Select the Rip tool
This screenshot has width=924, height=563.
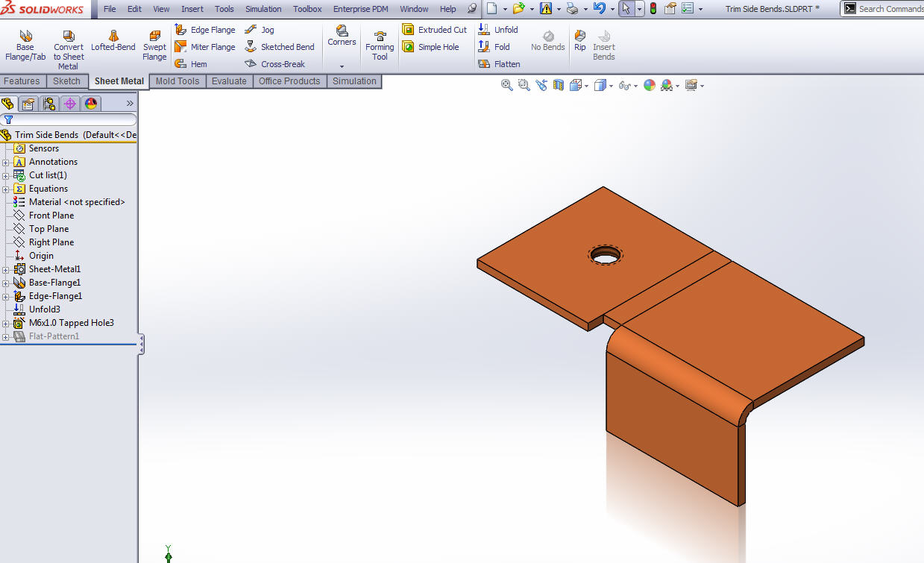pos(580,40)
